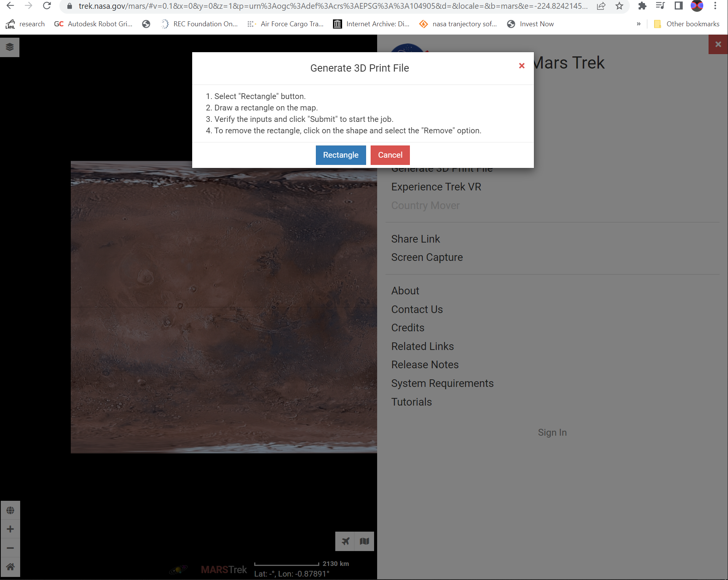Choose Screen Capture

pyautogui.click(x=427, y=257)
